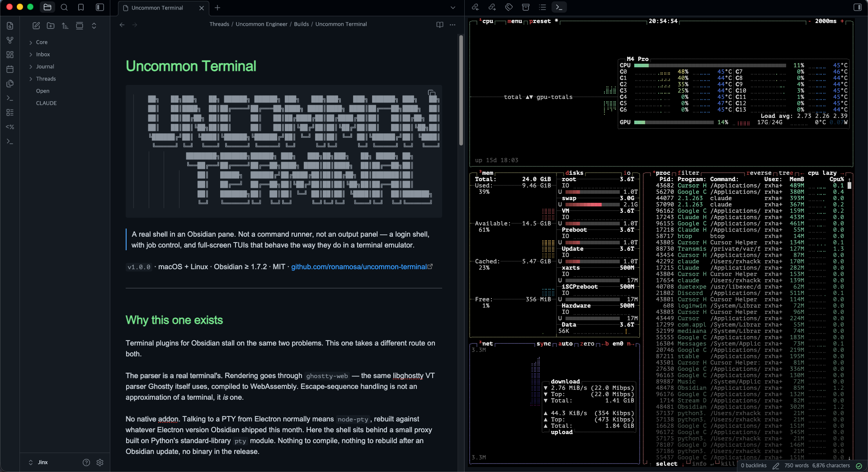Click the auto-reveal current file icon
Viewport: 868px width, 472px height.
80,26
